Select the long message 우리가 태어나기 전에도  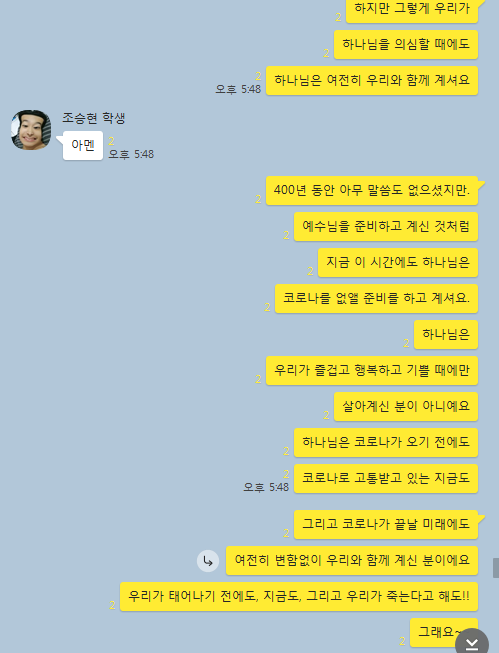pyautogui.click(x=299, y=596)
